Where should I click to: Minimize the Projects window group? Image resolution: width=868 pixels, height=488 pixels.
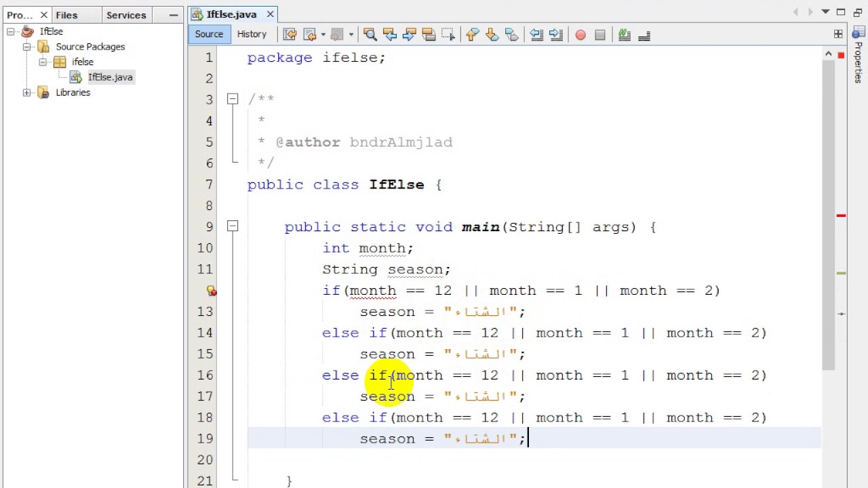174,14
